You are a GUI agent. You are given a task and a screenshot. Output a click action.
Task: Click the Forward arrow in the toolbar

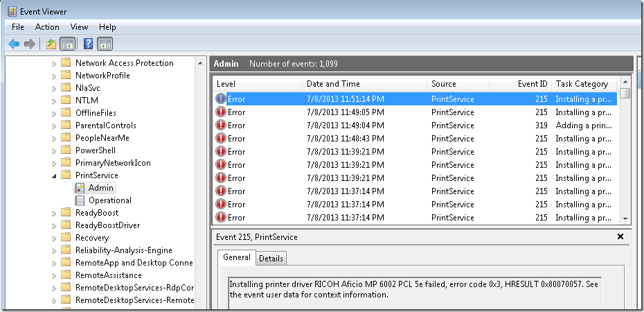tap(29, 44)
